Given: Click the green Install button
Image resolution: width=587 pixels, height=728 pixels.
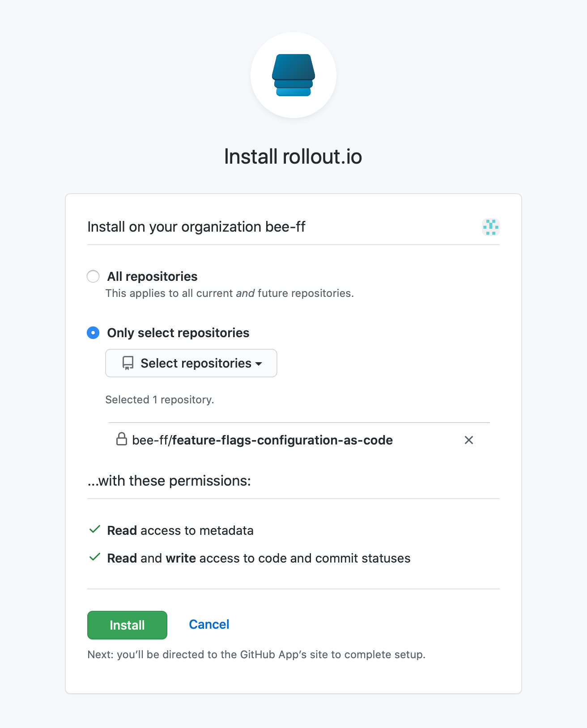Looking at the screenshot, I should point(127,625).
